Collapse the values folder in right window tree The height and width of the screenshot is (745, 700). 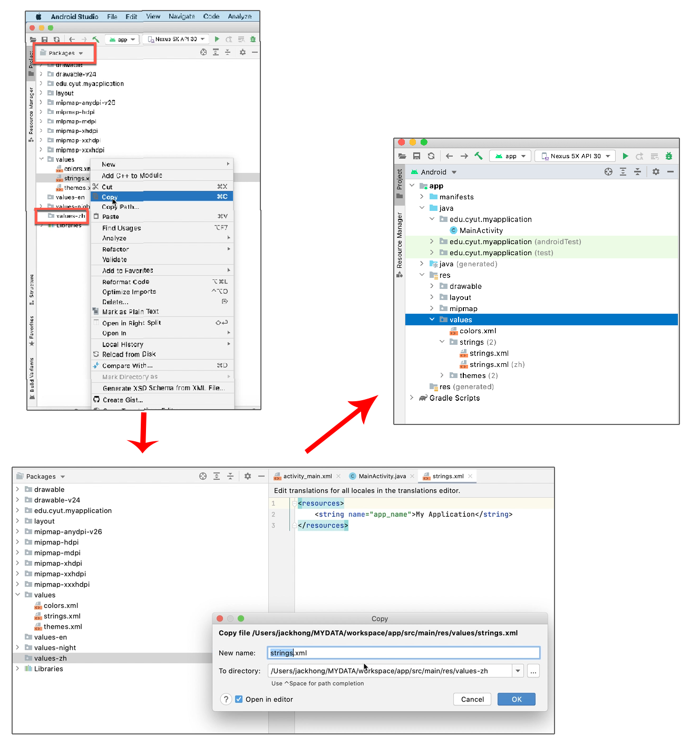click(x=432, y=320)
